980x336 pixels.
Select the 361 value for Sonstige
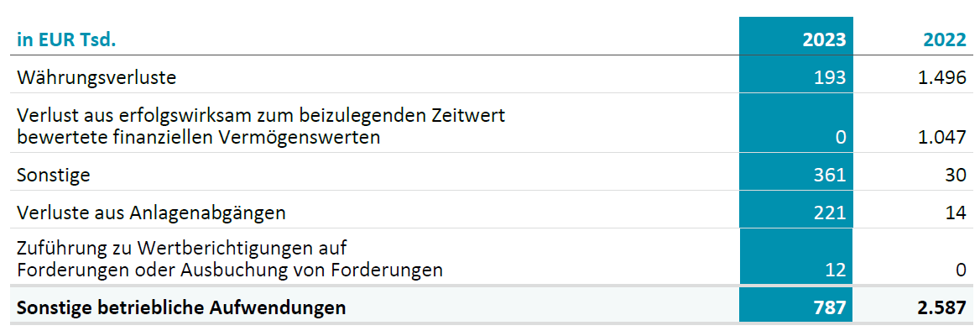point(829,176)
